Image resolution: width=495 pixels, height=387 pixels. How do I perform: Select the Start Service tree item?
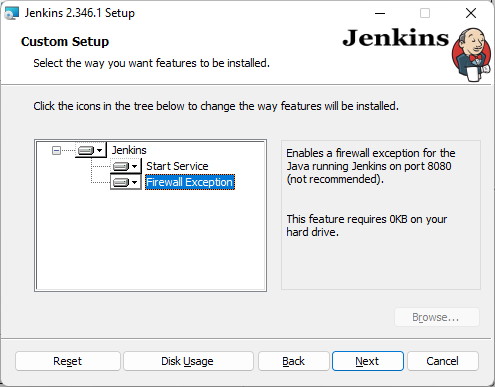click(177, 166)
